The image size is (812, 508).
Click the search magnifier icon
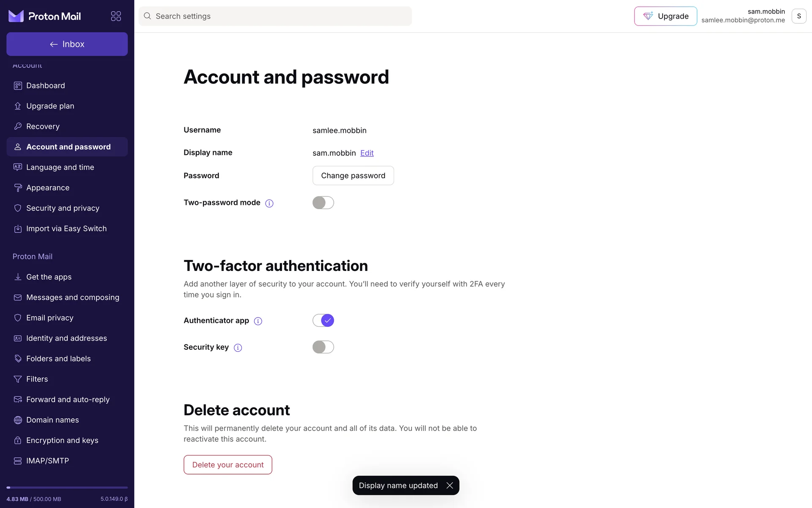pyautogui.click(x=147, y=16)
